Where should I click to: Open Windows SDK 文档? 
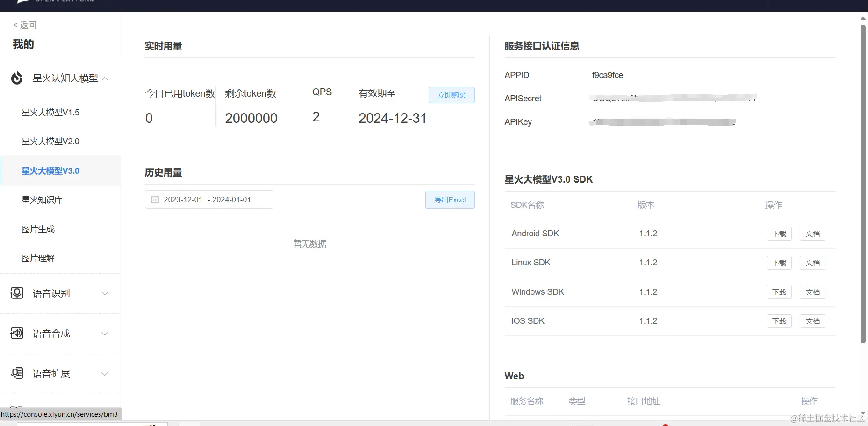812,292
